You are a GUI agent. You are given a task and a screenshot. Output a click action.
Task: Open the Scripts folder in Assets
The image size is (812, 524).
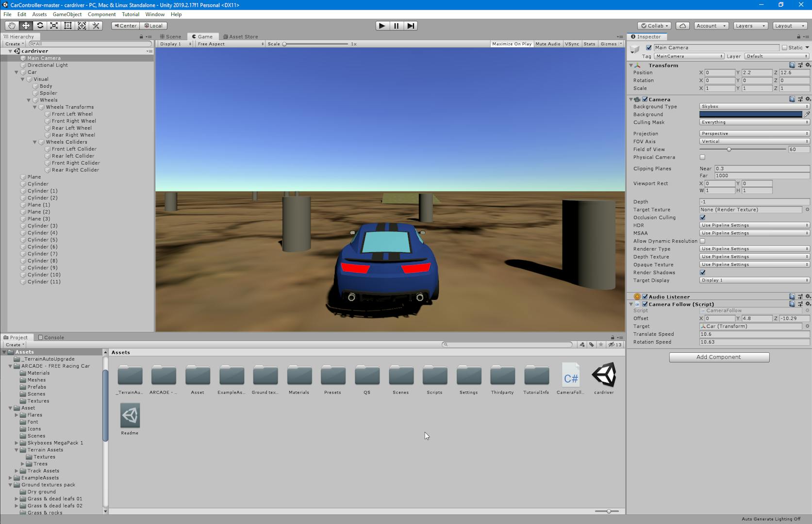(434, 378)
